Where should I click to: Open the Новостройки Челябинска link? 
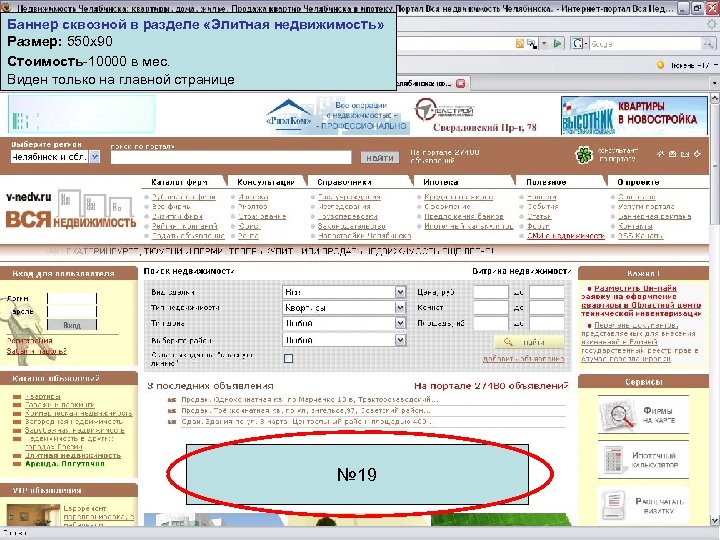(x=365, y=236)
